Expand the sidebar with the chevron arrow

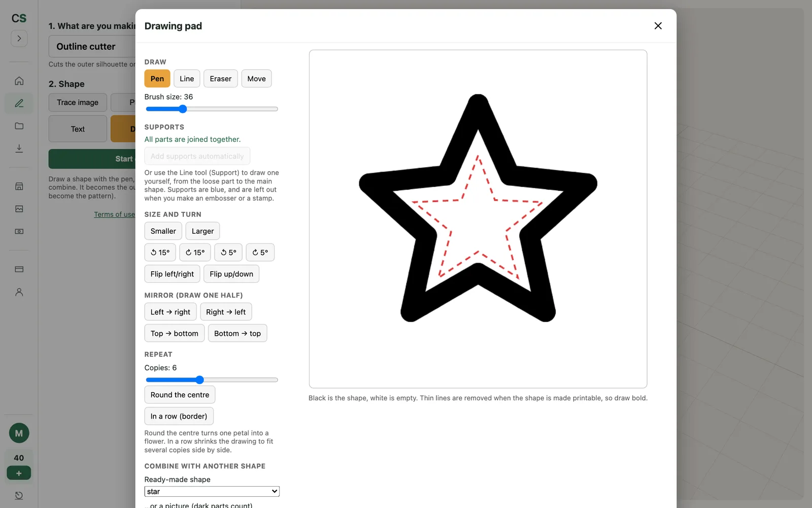coord(19,39)
